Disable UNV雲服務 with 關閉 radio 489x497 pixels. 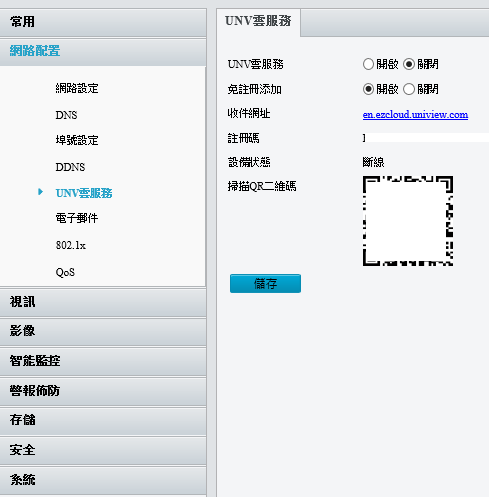409,64
